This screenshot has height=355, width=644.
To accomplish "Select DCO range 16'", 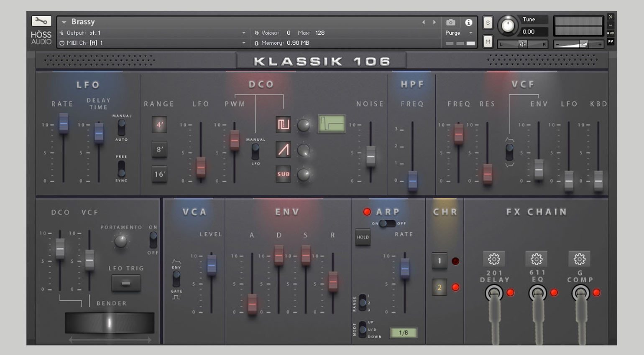I will [159, 174].
